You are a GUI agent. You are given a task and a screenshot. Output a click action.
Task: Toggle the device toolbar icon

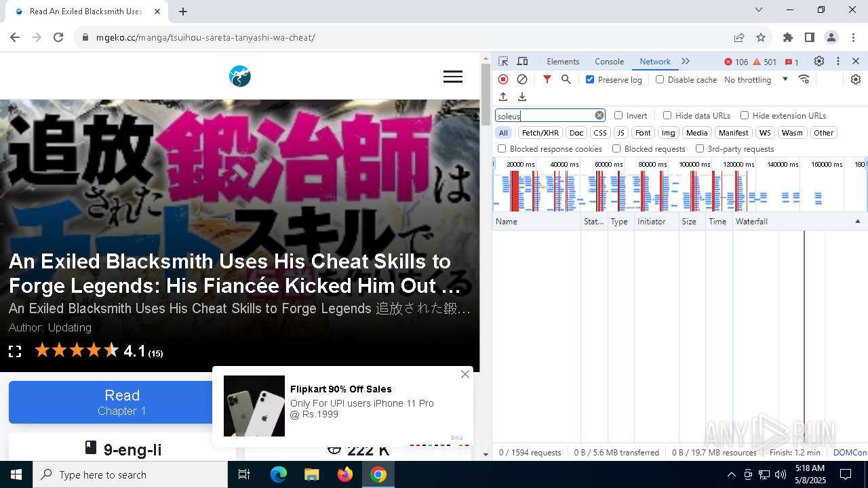click(x=522, y=61)
